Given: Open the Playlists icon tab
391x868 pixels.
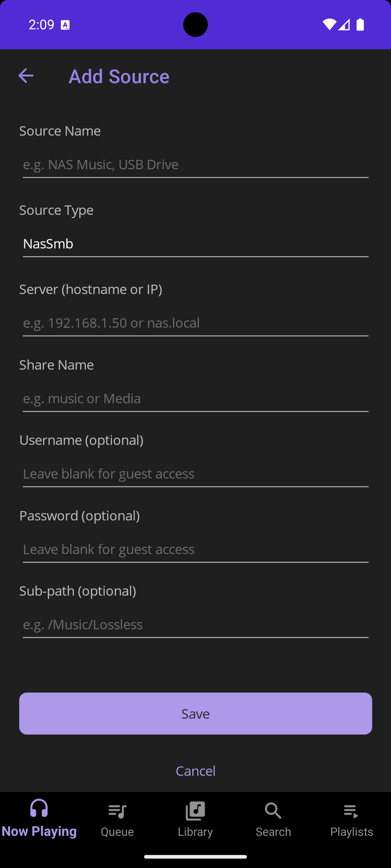Looking at the screenshot, I should tap(351, 811).
